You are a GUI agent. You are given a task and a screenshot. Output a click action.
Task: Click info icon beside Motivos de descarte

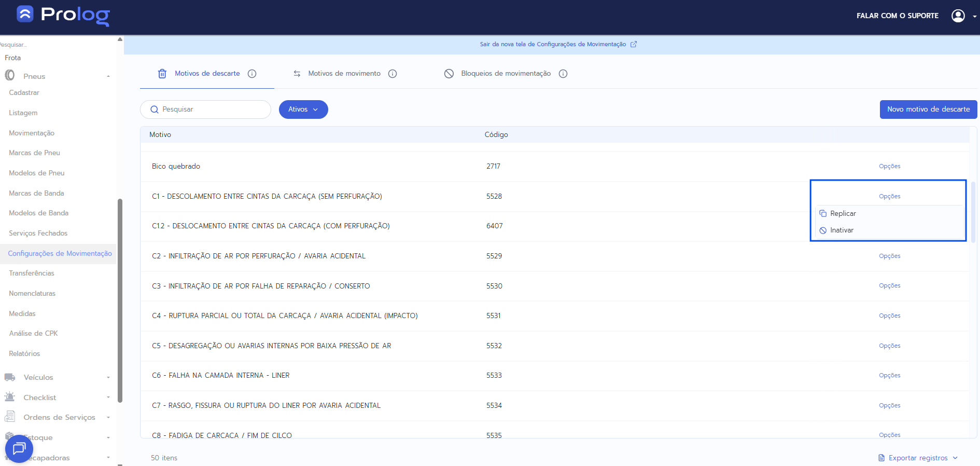coord(252,74)
